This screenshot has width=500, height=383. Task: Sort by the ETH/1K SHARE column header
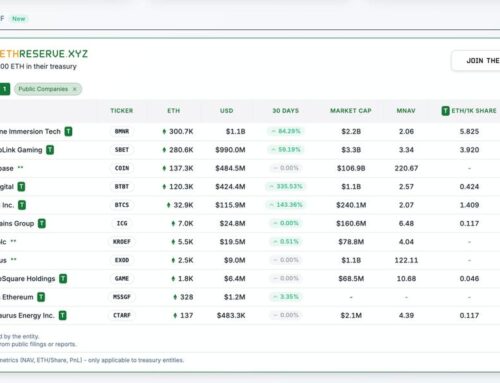474,111
